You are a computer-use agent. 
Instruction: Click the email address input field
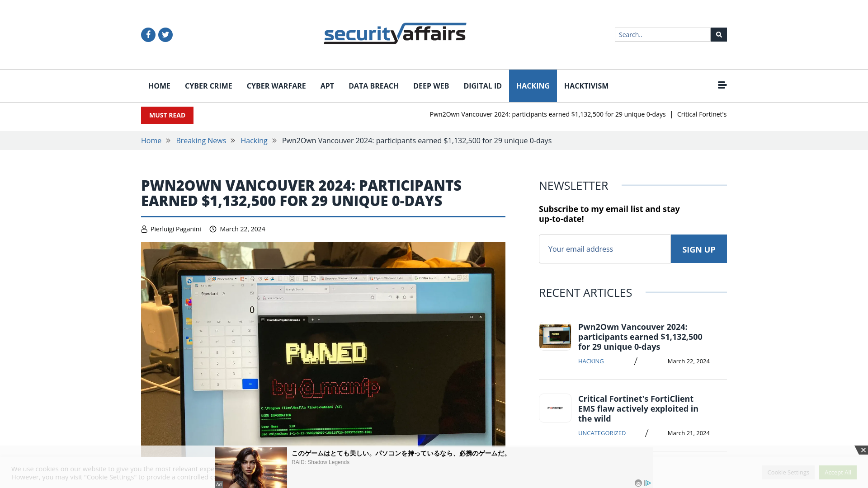tap(604, 249)
